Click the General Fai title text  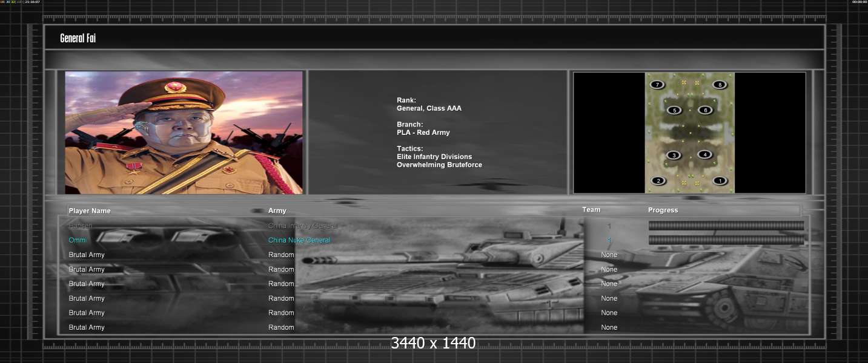(x=78, y=38)
